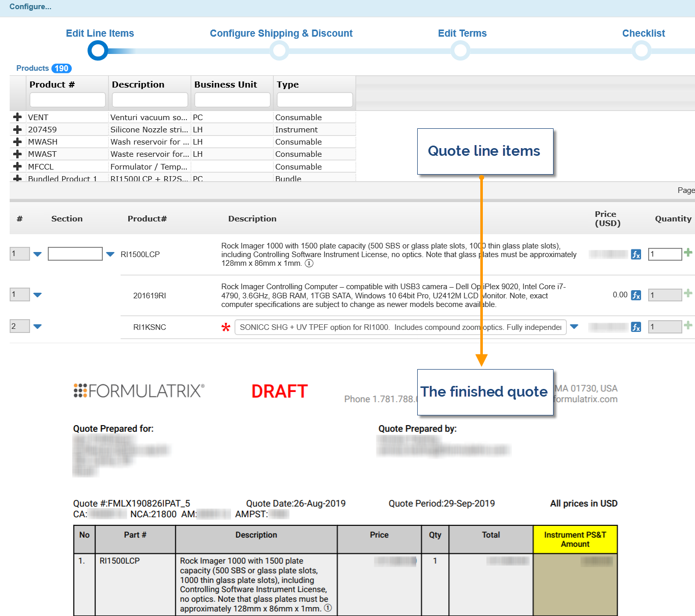Open price formula icon for RI1500LCP row
The width and height of the screenshot is (695, 616).
coord(636,254)
